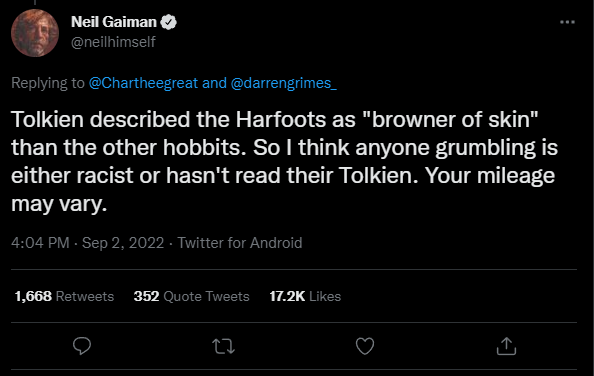Click the blue verified badge
The image size is (594, 376).
coord(168,22)
